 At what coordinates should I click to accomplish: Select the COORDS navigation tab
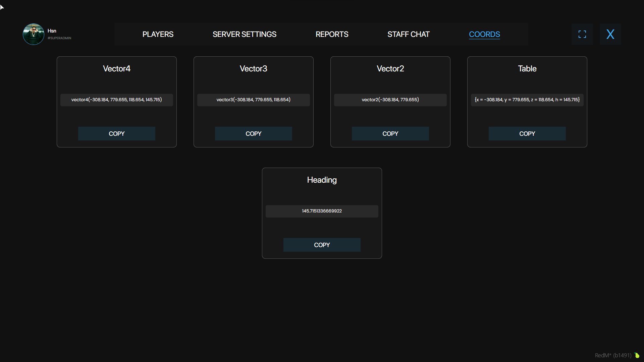[x=484, y=34]
